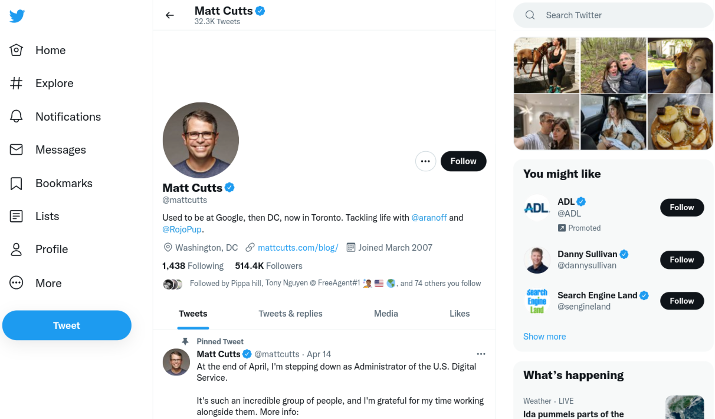Click Show more under You might like
Image resolution: width=715 pixels, height=419 pixels.
(544, 336)
